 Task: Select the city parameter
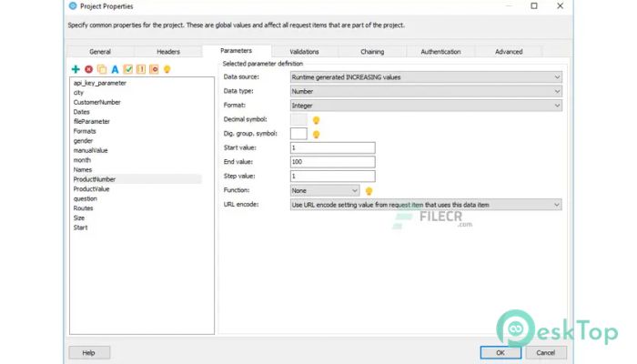coord(78,93)
